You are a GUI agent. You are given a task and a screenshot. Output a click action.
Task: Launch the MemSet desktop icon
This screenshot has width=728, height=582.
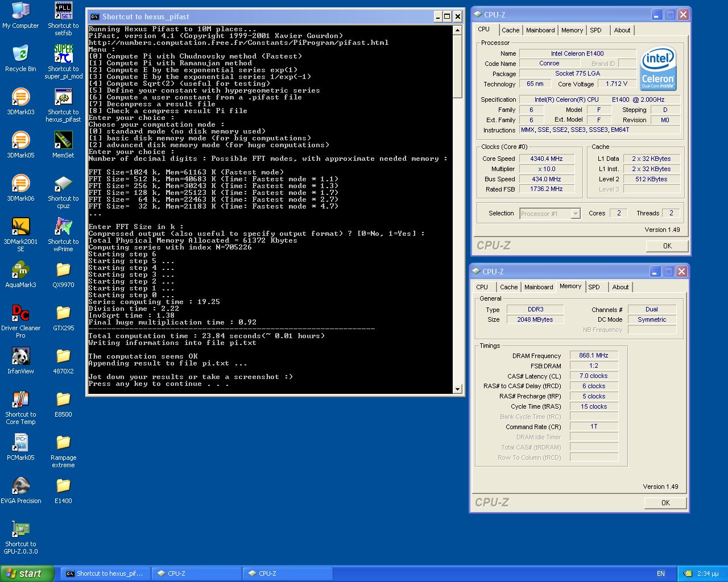click(63, 145)
